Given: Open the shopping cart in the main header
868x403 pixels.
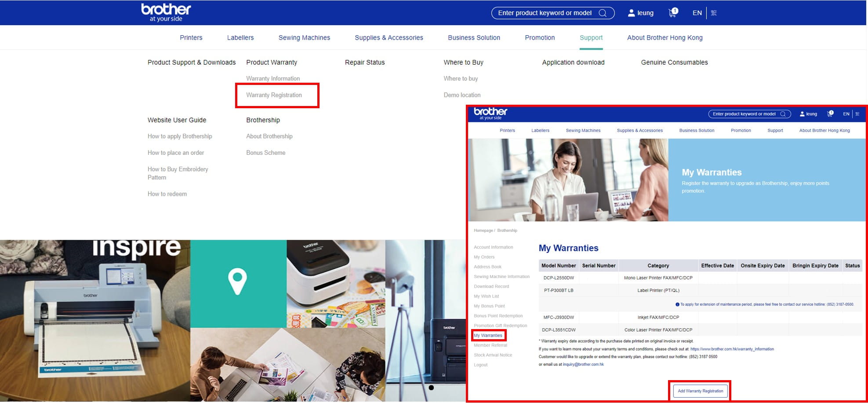Looking at the screenshot, I should 672,13.
